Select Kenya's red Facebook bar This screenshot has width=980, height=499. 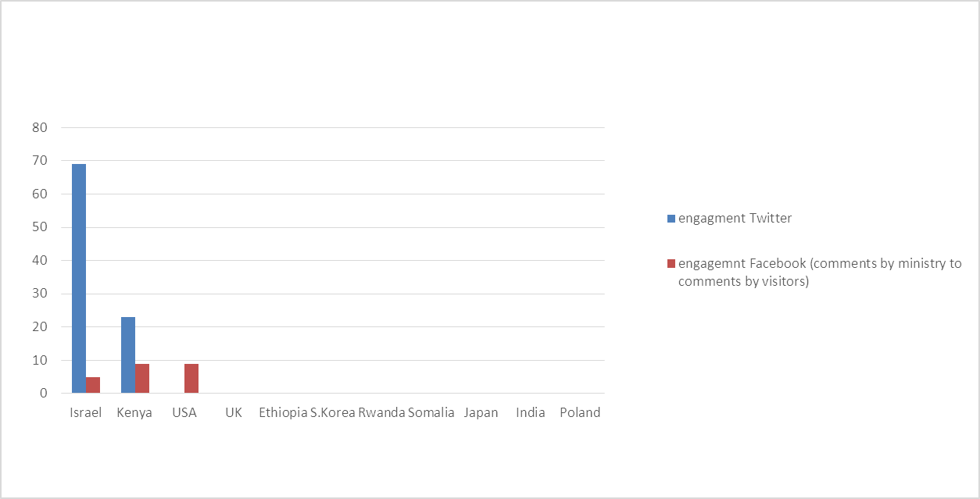(142, 379)
